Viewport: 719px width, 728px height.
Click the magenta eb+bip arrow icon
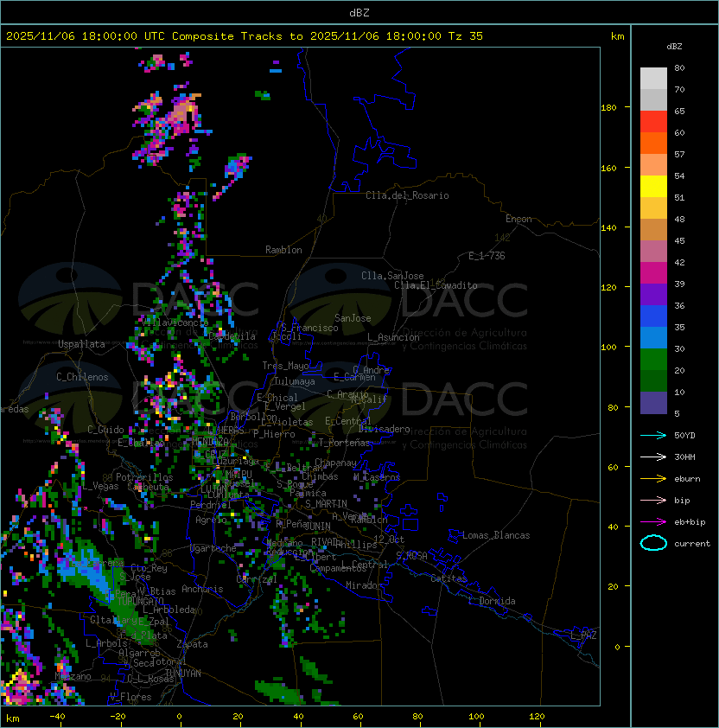click(653, 522)
